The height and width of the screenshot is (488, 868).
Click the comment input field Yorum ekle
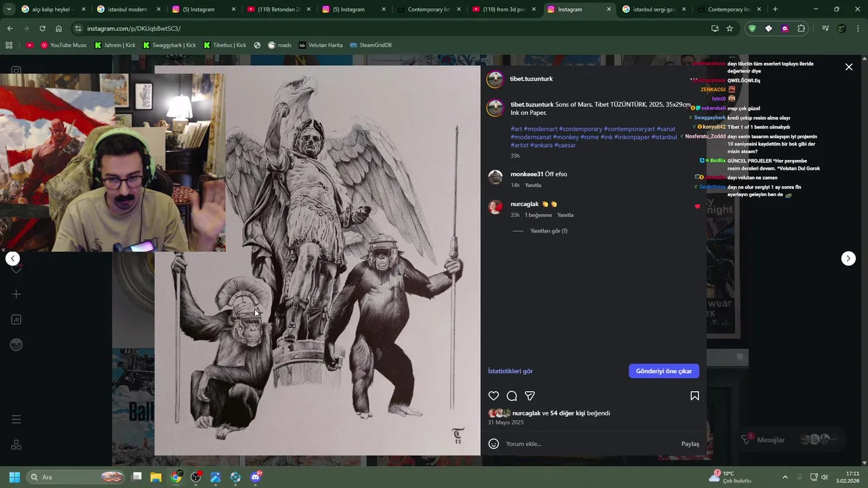coord(590,444)
